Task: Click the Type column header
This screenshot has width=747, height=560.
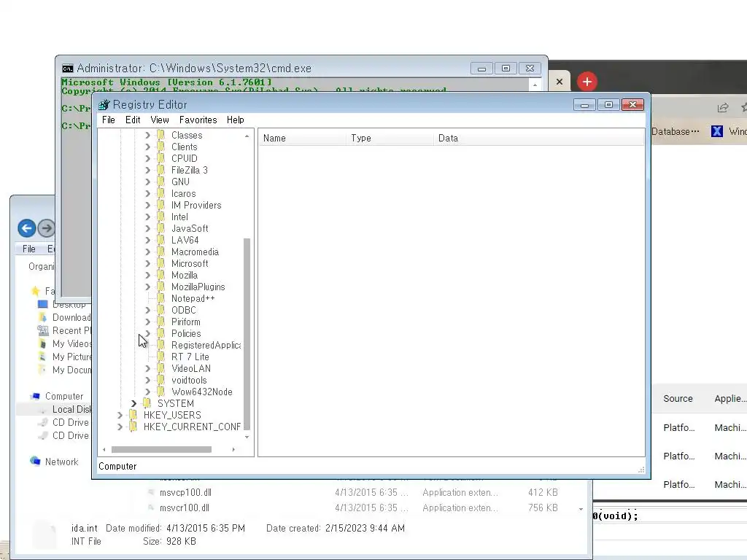Action: pyautogui.click(x=390, y=138)
